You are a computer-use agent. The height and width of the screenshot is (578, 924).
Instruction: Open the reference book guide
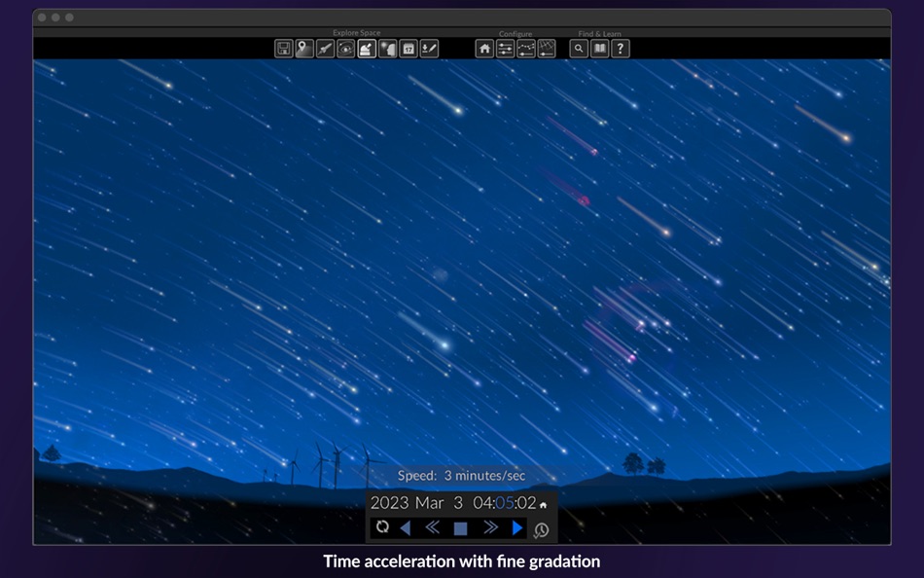(x=597, y=49)
